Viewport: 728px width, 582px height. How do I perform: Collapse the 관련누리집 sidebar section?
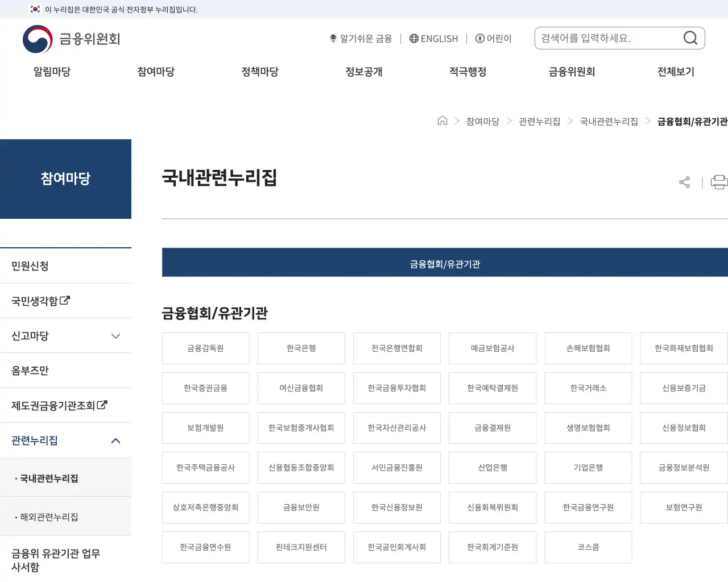(x=116, y=440)
